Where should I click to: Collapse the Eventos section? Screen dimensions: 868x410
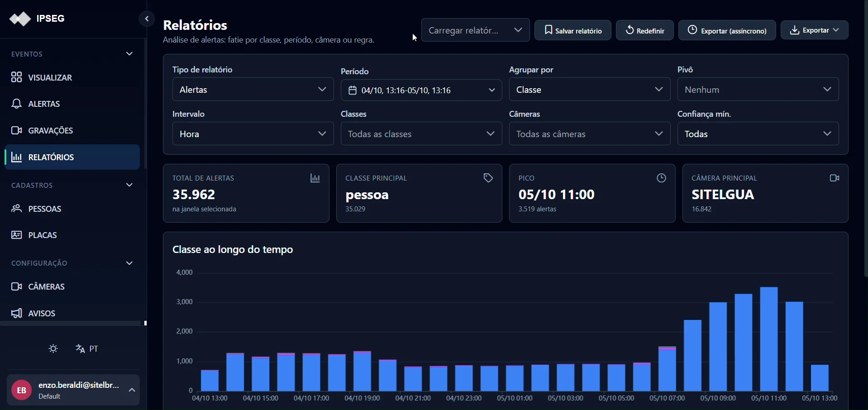(129, 54)
